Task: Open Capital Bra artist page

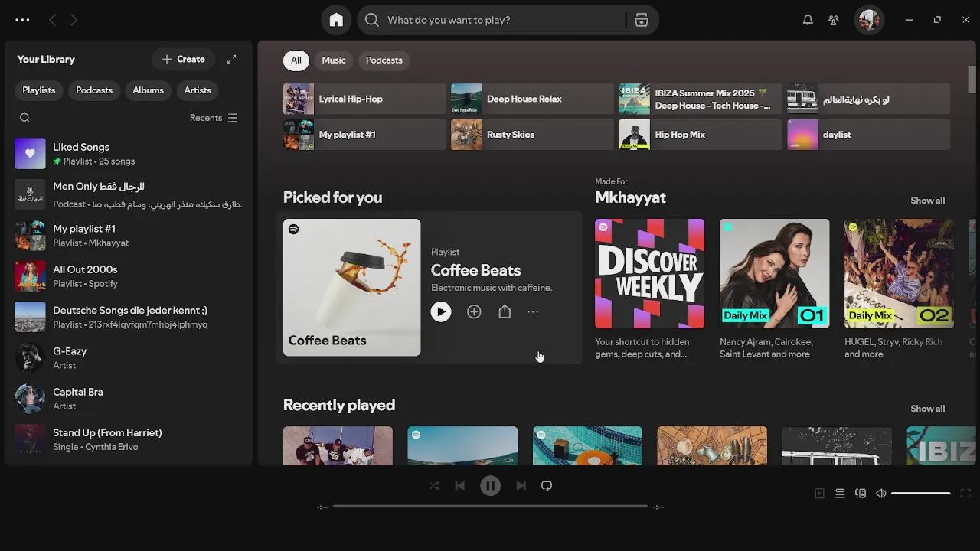Action: click(x=129, y=399)
